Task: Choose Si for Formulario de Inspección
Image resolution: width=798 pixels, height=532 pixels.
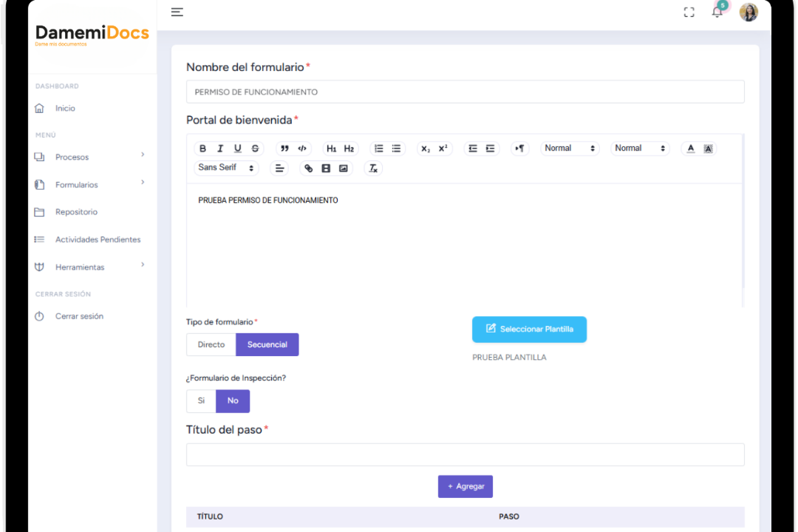Action: (x=201, y=400)
